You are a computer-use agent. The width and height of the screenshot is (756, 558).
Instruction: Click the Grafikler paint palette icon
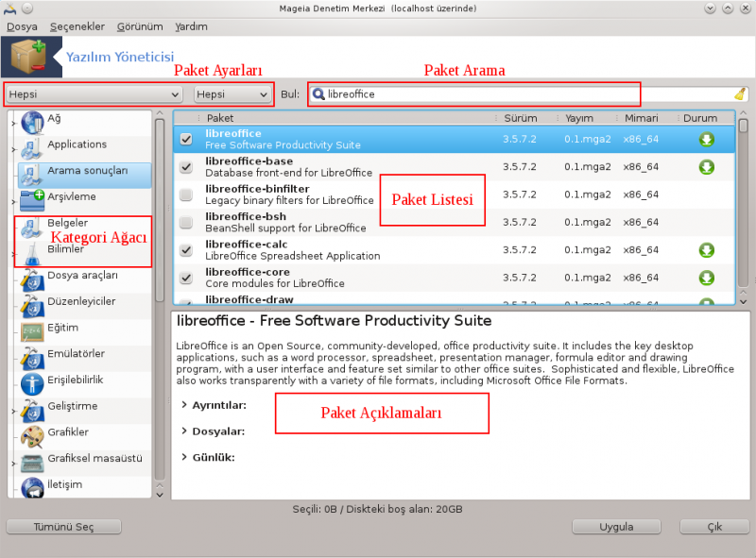[x=32, y=436]
